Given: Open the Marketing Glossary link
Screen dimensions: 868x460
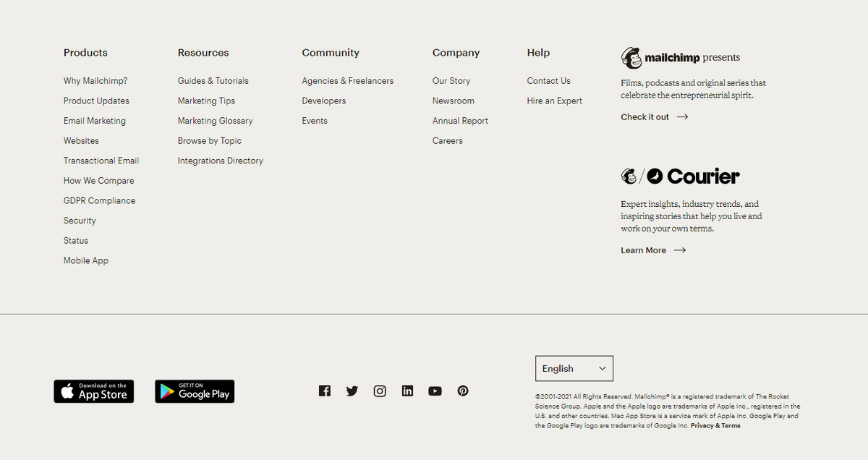Looking at the screenshot, I should point(216,121).
